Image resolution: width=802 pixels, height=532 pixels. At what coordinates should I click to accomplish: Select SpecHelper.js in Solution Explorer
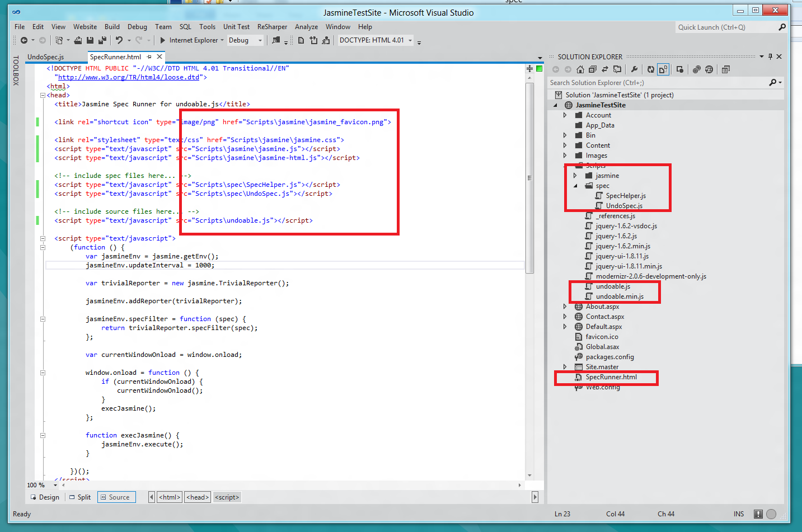pos(626,196)
